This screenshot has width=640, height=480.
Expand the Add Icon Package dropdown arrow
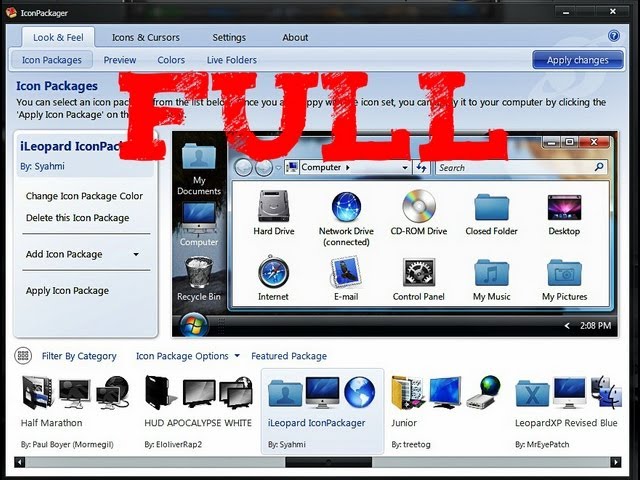(x=136, y=254)
